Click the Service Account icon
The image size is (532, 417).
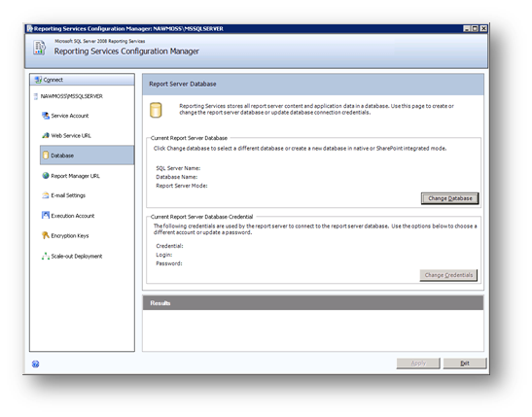coord(46,116)
